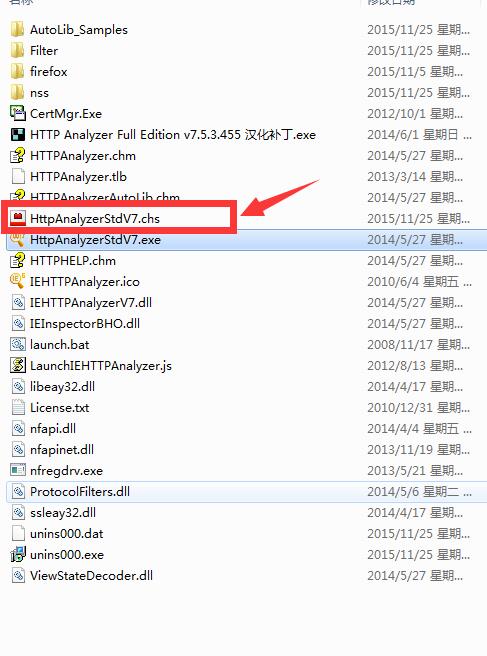Click the 2014/5/6 星期二 date cell
This screenshot has width=487, height=656.
coord(419,492)
